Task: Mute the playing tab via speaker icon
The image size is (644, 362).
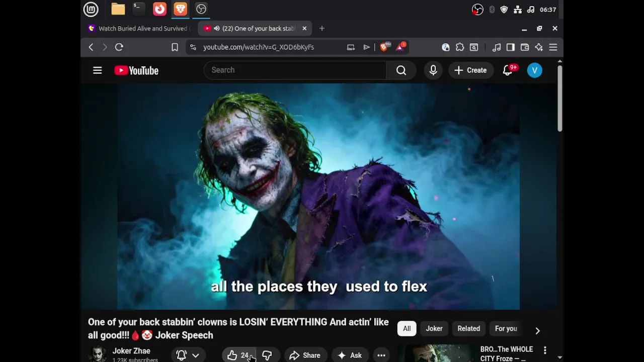Action: [216, 29]
